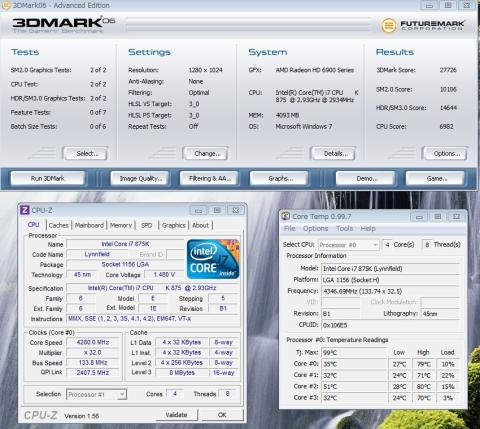Switch to the Graphics tab in CPU-Z
This screenshot has width=480, height=429.
pyautogui.click(x=174, y=225)
